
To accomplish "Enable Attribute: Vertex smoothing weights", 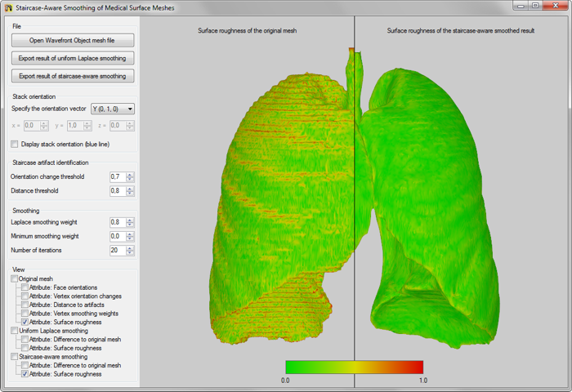I will pos(25,314).
